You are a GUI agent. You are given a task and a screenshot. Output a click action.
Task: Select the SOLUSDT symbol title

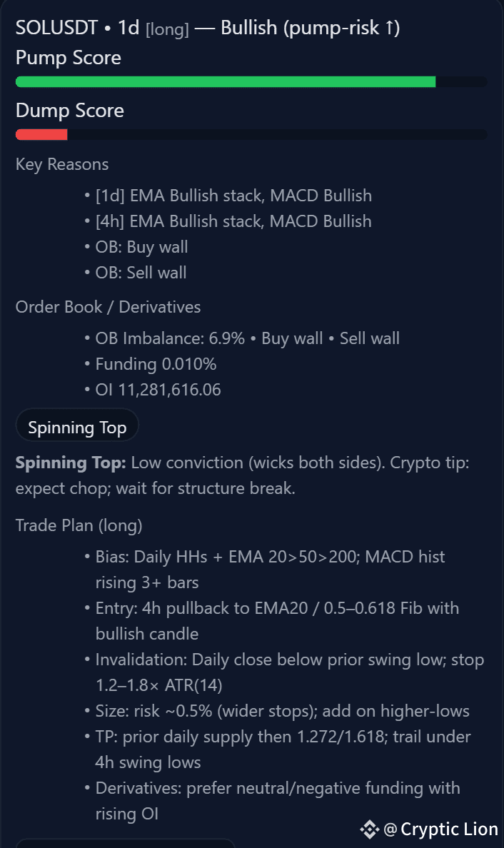click(57, 29)
